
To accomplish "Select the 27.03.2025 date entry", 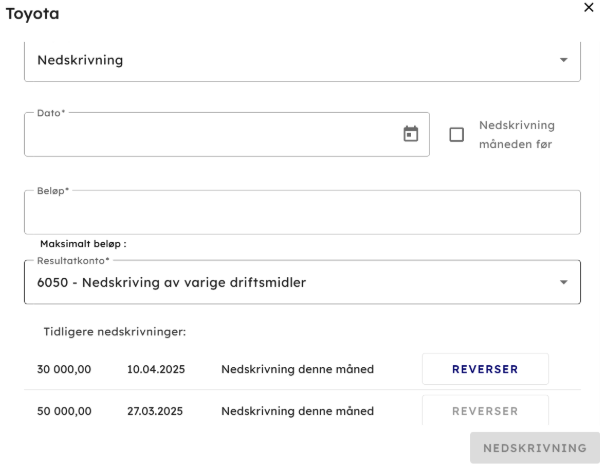I will 155,411.
